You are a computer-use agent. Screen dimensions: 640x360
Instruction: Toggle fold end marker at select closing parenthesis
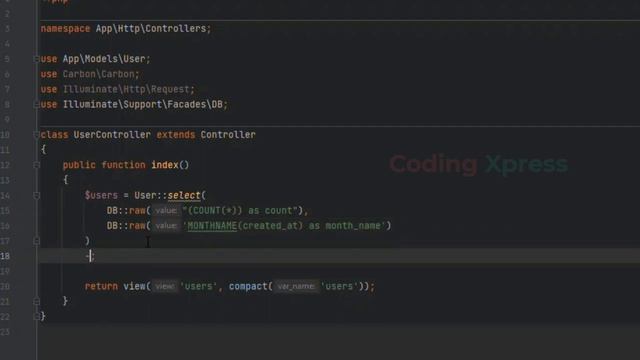tap(36, 241)
